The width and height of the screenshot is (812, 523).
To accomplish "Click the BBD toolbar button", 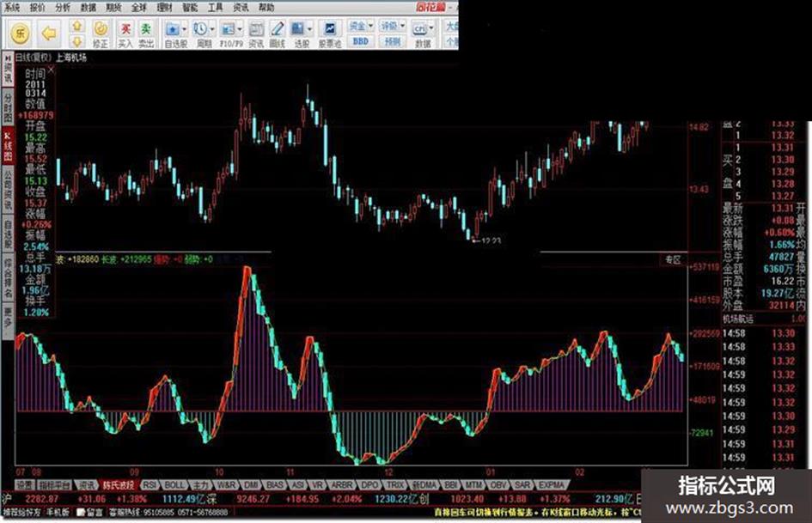I will (360, 41).
